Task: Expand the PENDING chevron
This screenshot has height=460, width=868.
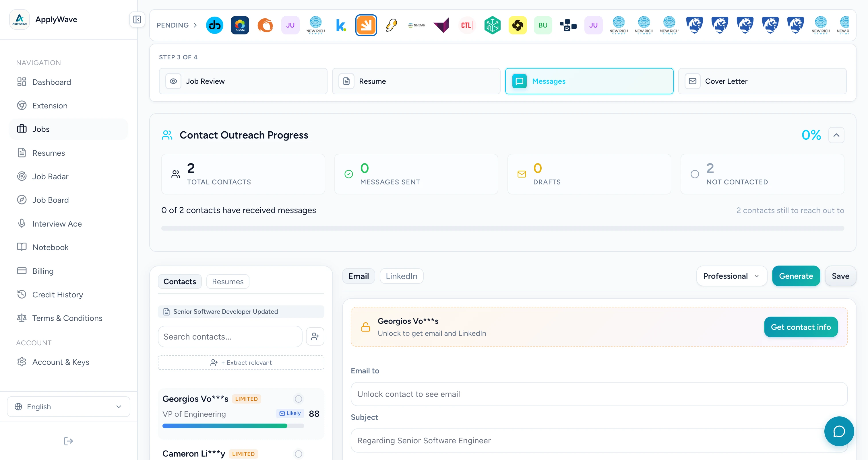Action: tap(195, 25)
